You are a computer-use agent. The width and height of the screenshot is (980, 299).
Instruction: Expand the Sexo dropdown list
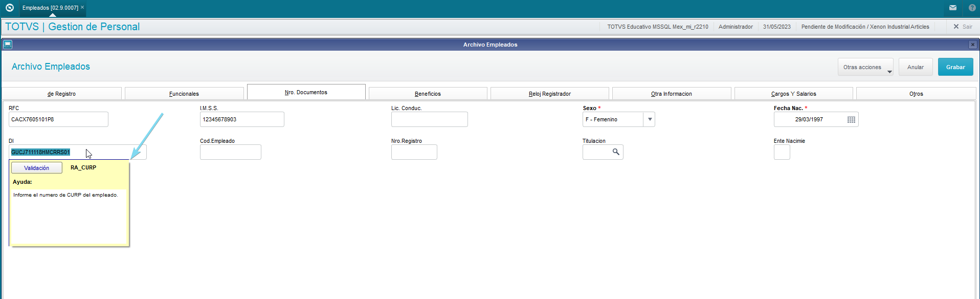(650, 119)
